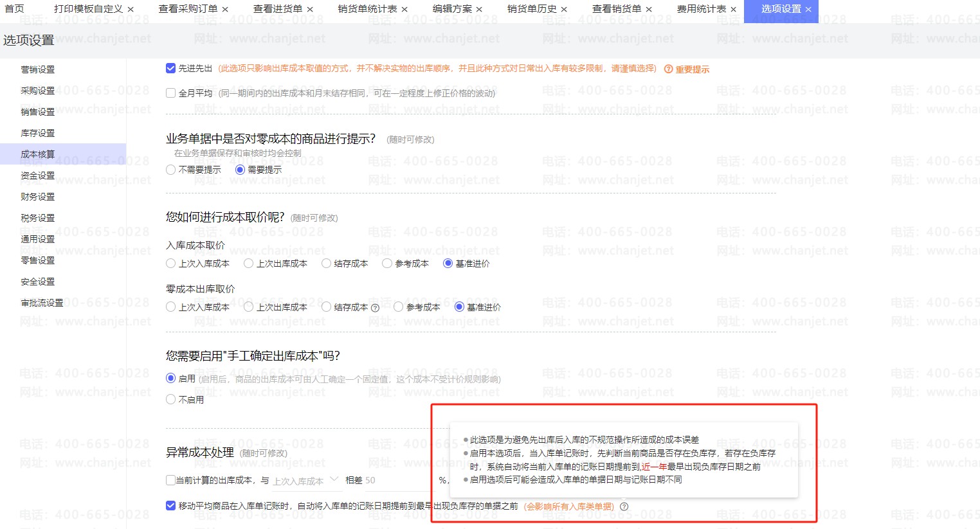
Task: Close the 费用统计表 tab
Action: [x=734, y=10]
